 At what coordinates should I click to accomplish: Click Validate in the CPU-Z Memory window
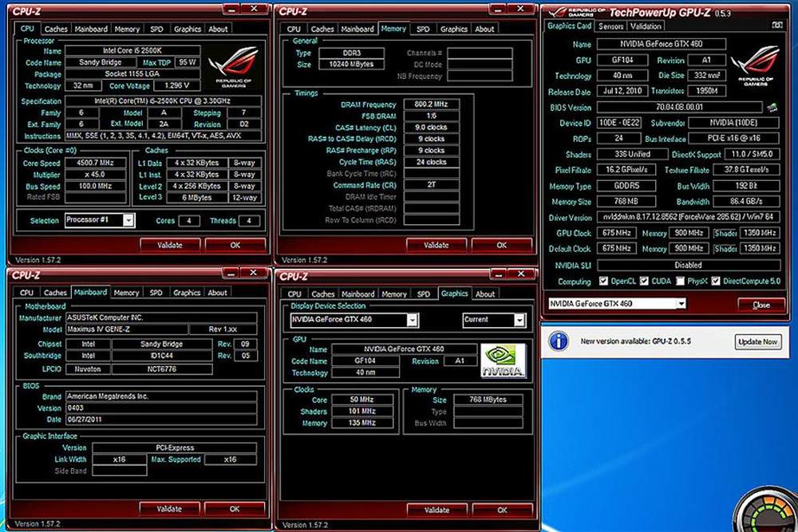pos(437,245)
